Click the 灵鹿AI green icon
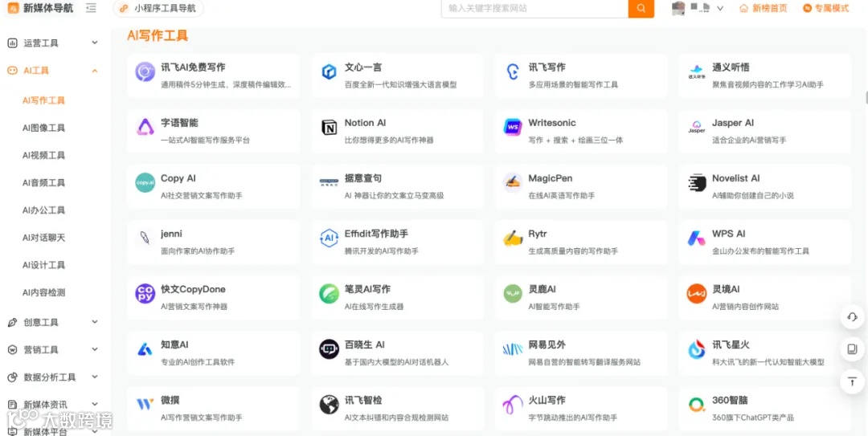 coord(513,293)
